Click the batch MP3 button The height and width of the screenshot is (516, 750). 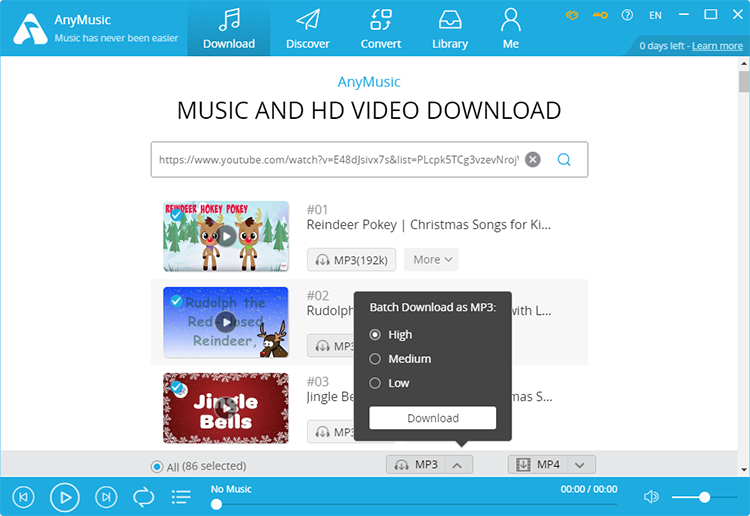pos(416,464)
